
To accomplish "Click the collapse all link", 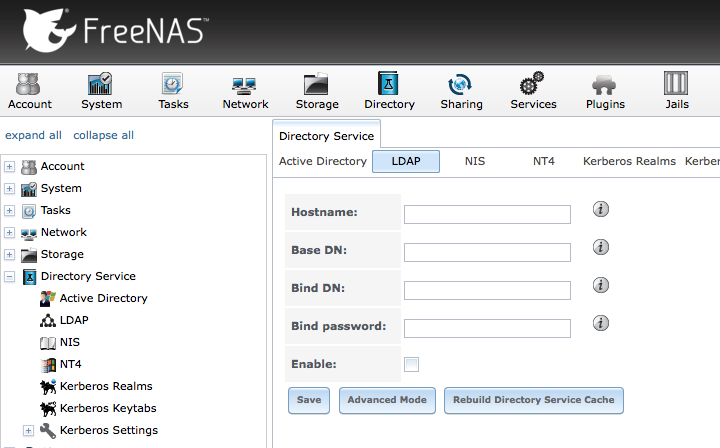I will 104,135.
